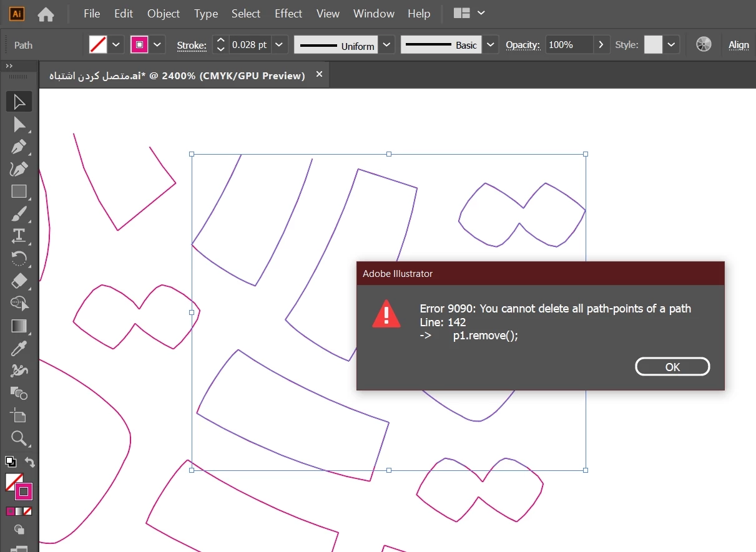Select the Symbol Sprayer tool
Viewport: 756px width, 552px height.
pyautogui.click(x=19, y=370)
